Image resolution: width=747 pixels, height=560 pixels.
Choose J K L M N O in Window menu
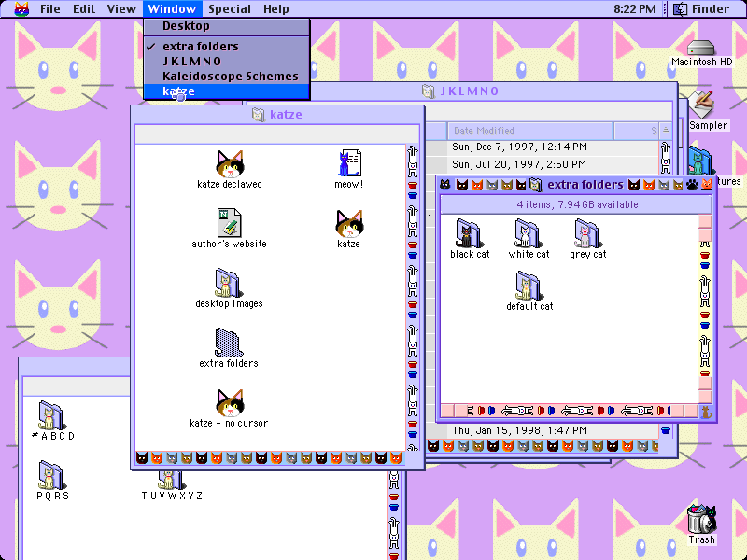[x=227, y=61]
